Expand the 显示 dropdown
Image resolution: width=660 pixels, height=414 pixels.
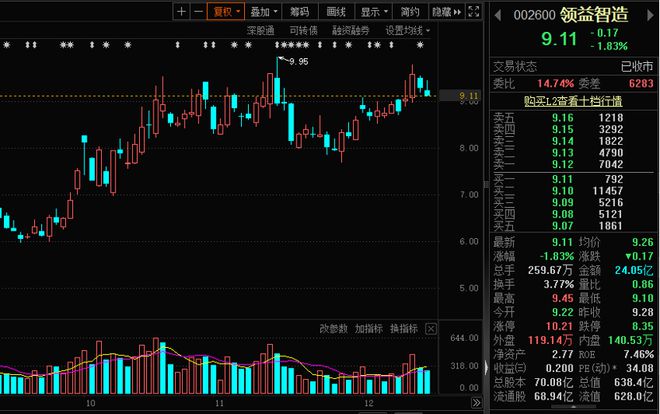(x=373, y=11)
